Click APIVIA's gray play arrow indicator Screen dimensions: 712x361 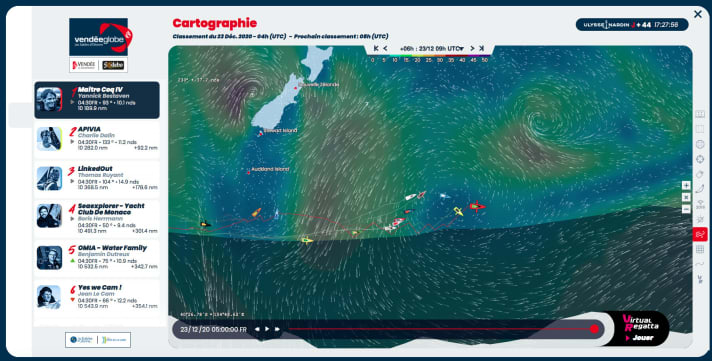[x=72, y=142]
